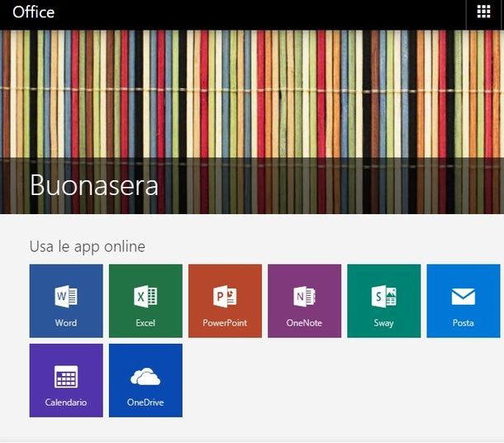This screenshot has height=443, width=504.
Task: Click the "OneNote" label text
Action: pos(304,323)
